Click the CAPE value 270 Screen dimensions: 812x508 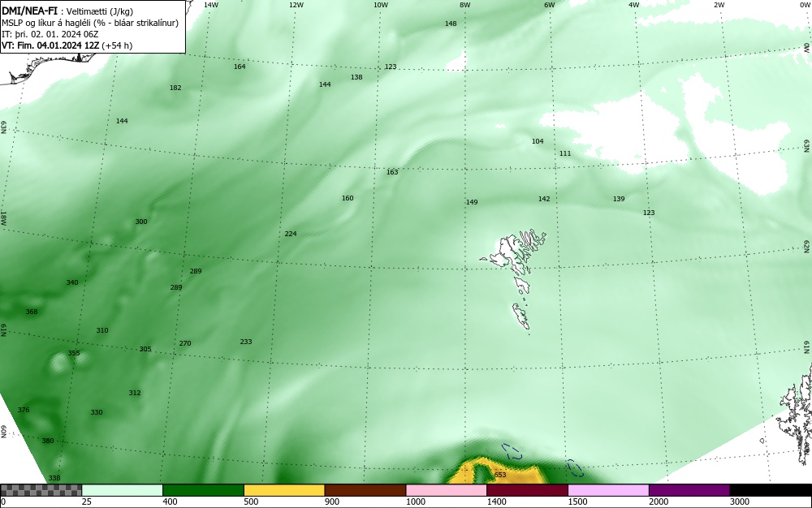pyautogui.click(x=185, y=343)
